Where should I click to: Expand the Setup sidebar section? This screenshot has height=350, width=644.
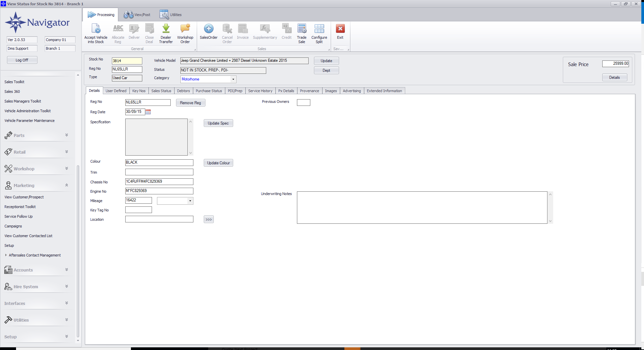(x=66, y=337)
